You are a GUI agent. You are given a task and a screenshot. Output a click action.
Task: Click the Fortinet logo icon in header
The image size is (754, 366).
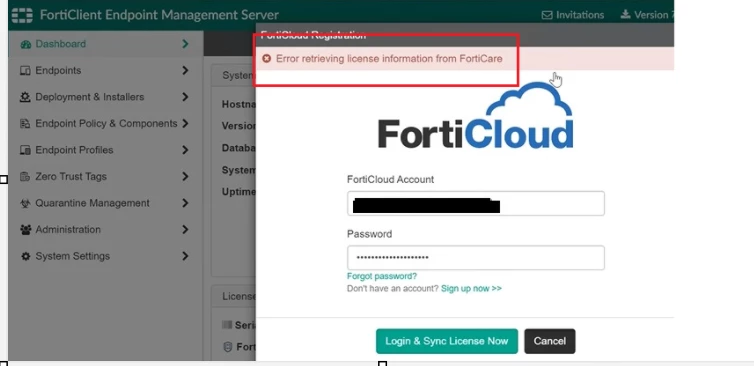click(22, 15)
